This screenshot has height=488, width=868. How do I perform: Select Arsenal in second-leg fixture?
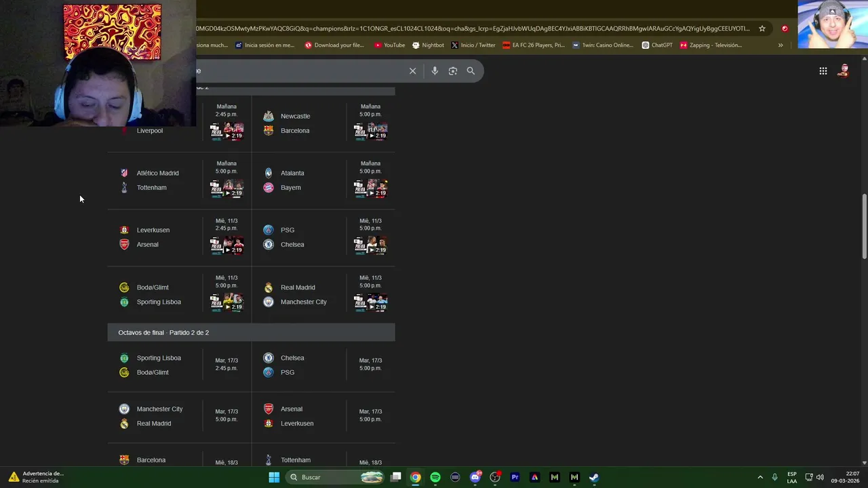coord(292,409)
